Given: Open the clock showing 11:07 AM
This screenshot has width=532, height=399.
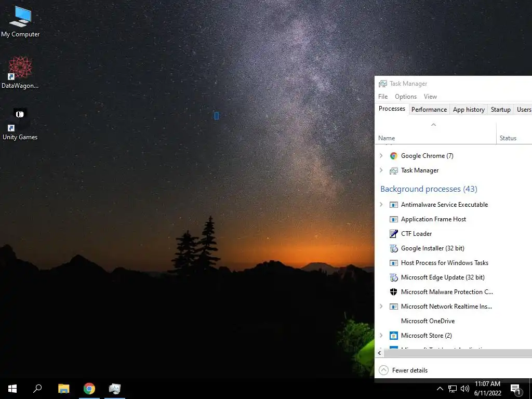Looking at the screenshot, I should coord(487,389).
